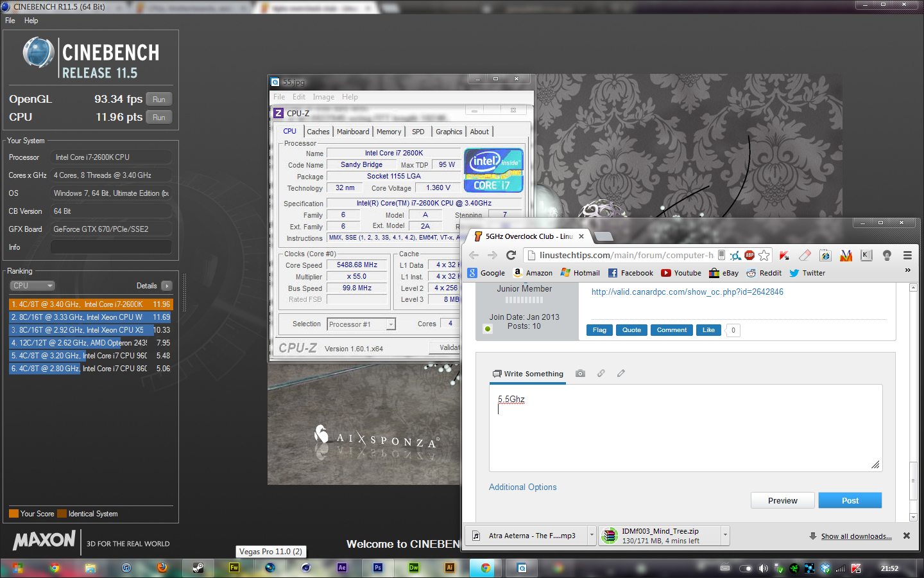Select the Write Something tab in reply editor
This screenshot has height=578, width=924.
527,374
